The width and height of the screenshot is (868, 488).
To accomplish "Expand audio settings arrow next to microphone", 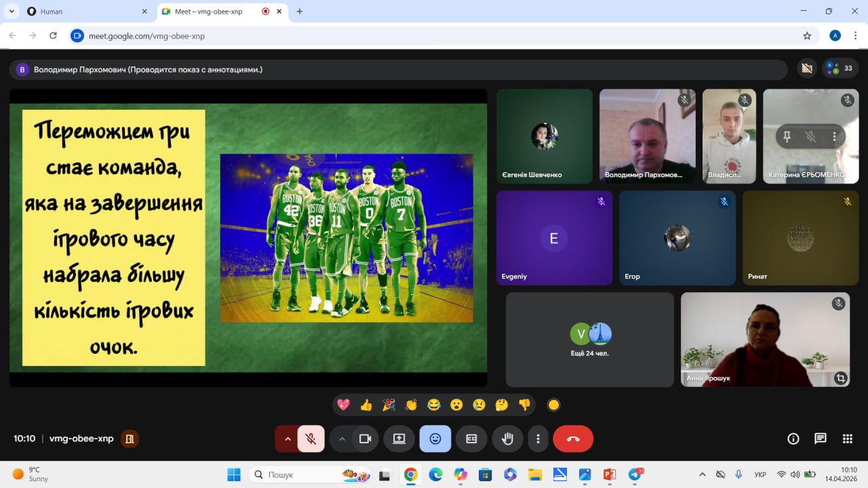I will pos(288,439).
